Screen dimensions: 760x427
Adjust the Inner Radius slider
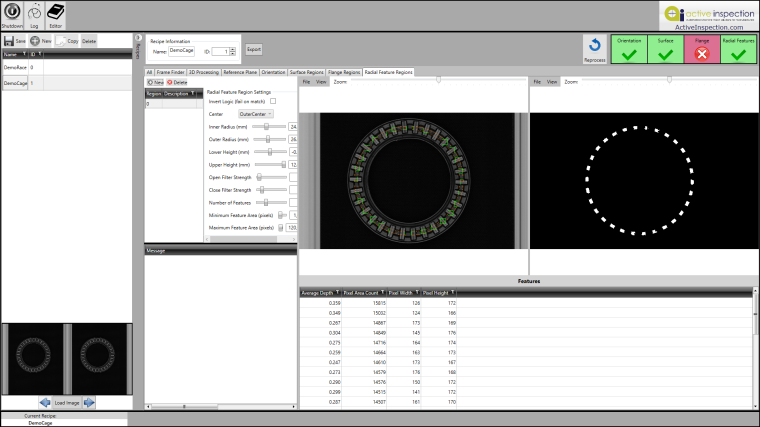click(267, 127)
